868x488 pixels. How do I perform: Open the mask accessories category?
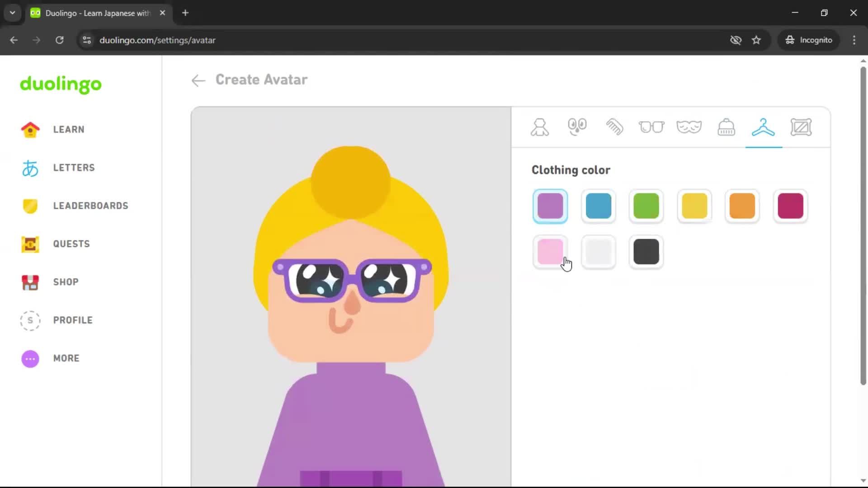[689, 127]
